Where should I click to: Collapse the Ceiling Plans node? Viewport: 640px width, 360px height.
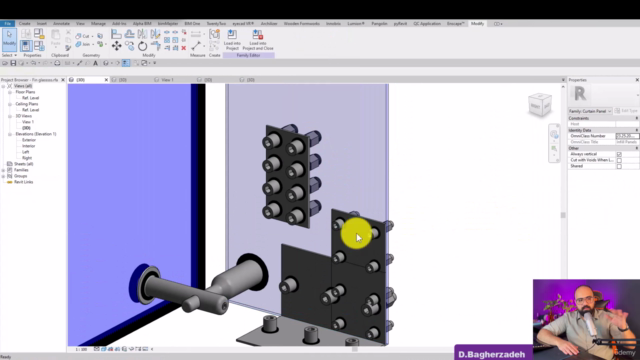(10, 104)
